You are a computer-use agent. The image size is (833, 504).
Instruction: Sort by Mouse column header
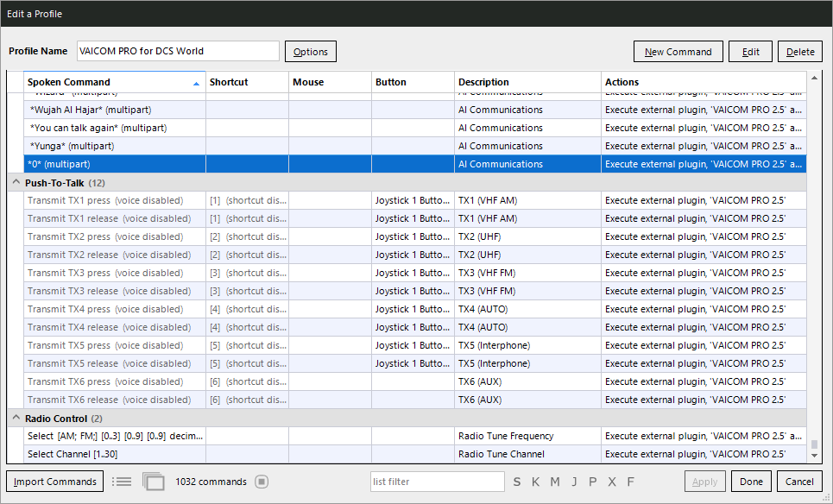coord(331,82)
